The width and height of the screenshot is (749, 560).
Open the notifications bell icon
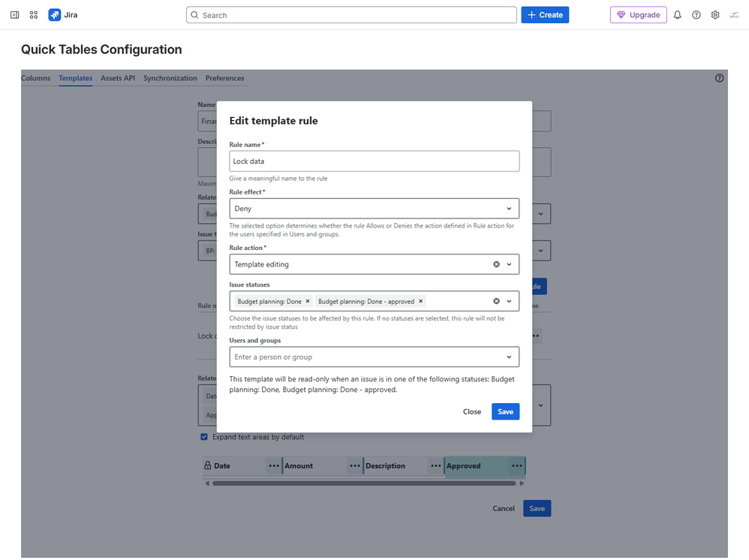coord(678,15)
